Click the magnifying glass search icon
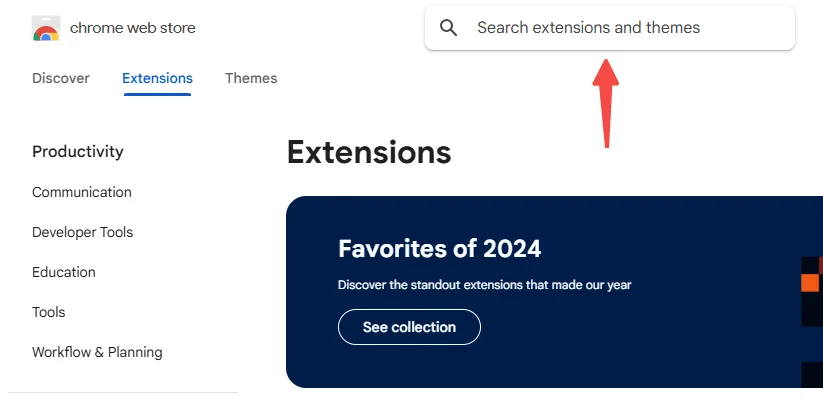The image size is (823, 409). coord(449,28)
